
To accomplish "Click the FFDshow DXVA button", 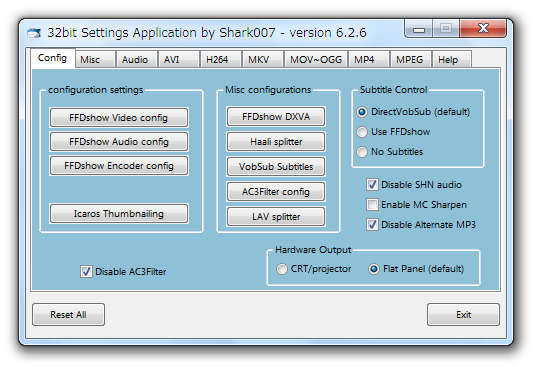I will [x=276, y=117].
